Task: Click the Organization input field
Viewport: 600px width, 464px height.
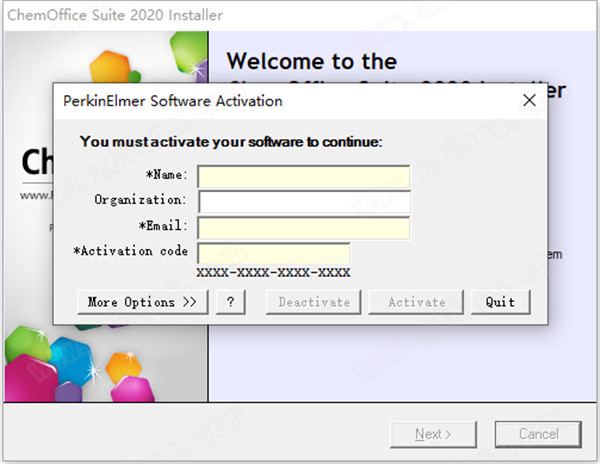Action: pyautogui.click(x=305, y=202)
